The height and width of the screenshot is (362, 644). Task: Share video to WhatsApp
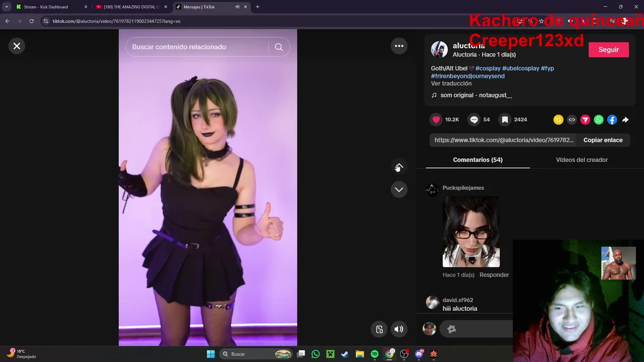tap(598, 120)
